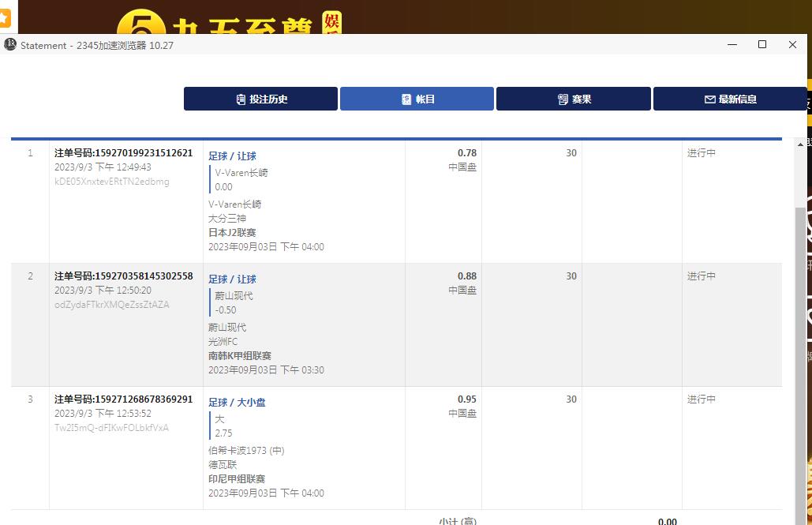Click the code odZydaFTkrXMQeZssZtAZA
Image resolution: width=812 pixels, height=525 pixels.
(112, 305)
